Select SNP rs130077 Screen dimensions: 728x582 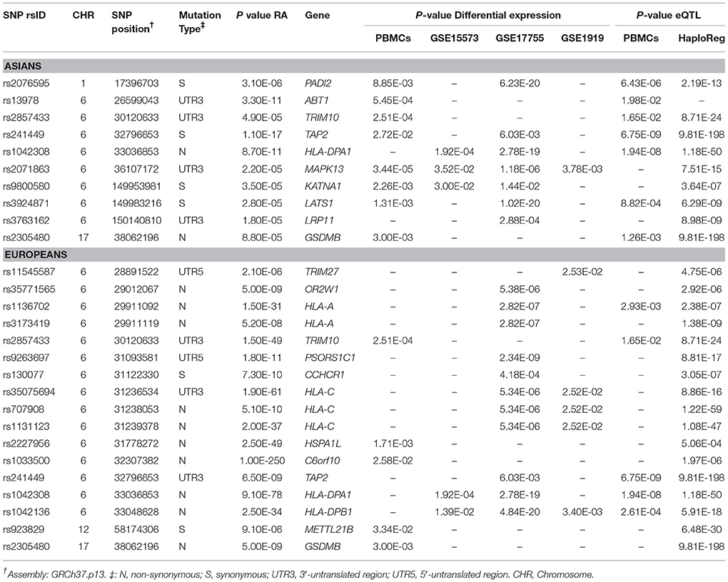22,375
